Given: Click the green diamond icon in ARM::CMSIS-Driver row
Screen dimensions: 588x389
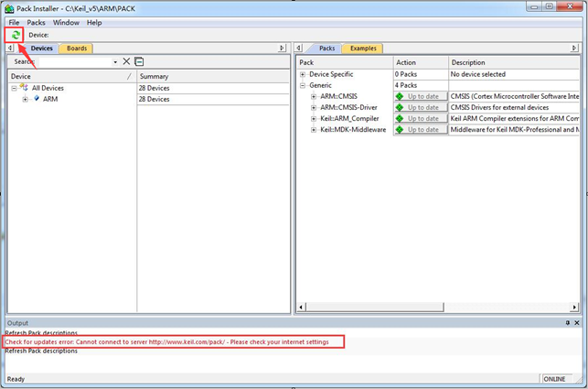Looking at the screenshot, I should [x=400, y=107].
